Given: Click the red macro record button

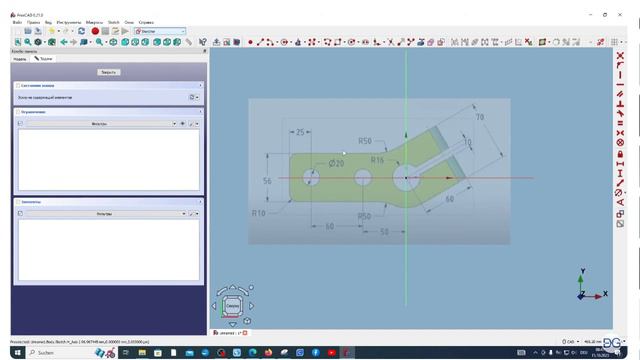Looking at the screenshot, I should click(x=95, y=31).
